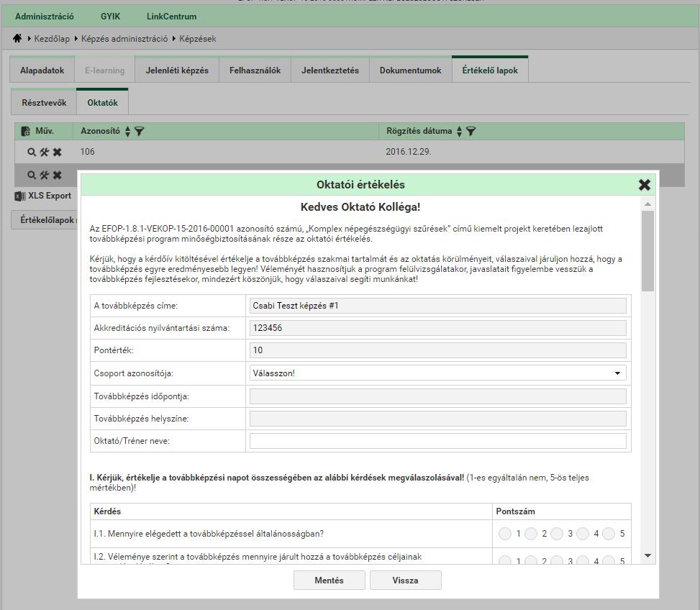Click dialog scrollbar thumb

coord(647,251)
